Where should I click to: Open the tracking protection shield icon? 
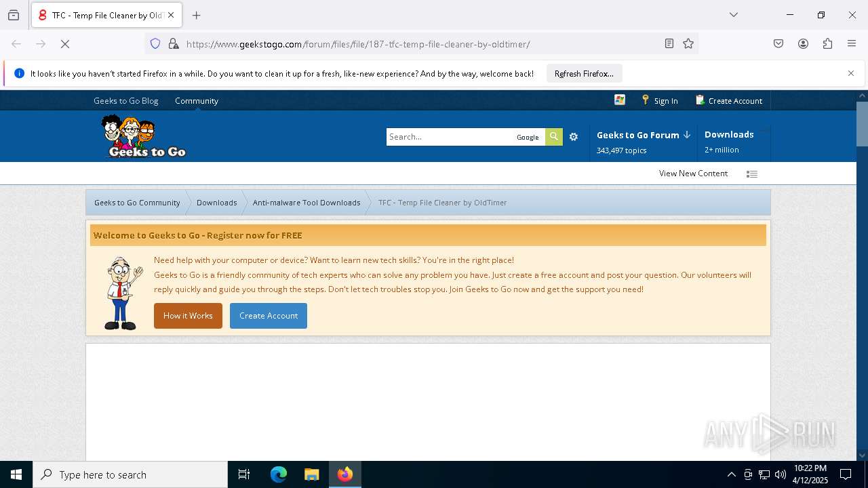point(155,44)
